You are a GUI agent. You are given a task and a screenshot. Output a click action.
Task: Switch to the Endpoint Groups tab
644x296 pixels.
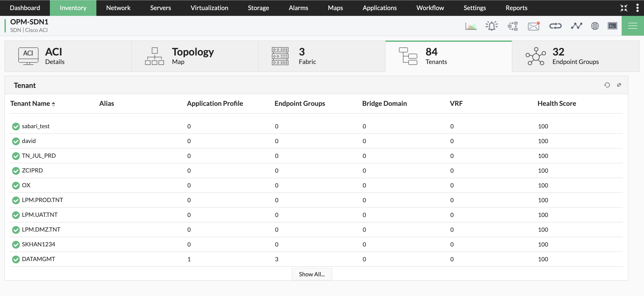575,56
